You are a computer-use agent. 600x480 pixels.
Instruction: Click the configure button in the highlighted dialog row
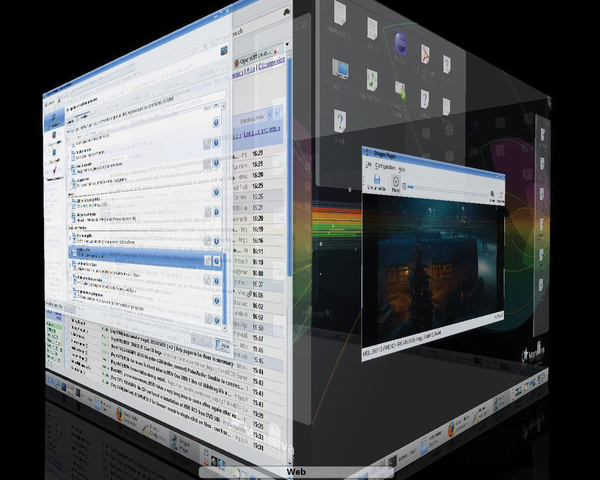(207, 261)
